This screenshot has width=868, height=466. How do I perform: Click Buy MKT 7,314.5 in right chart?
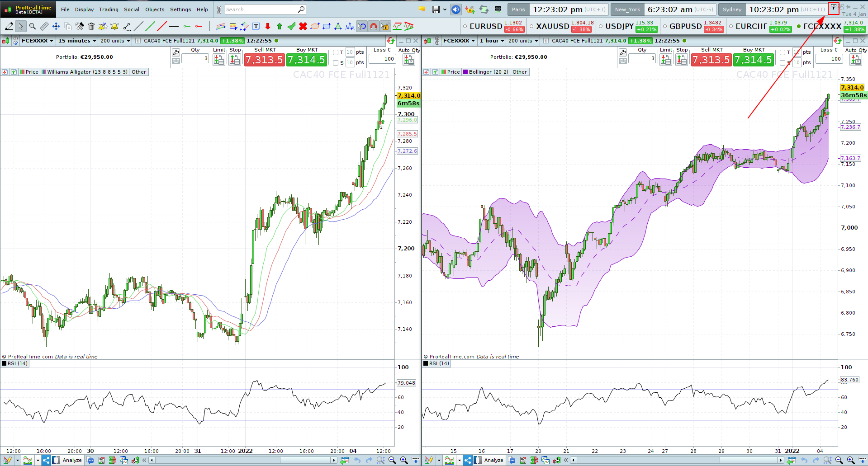(x=754, y=60)
